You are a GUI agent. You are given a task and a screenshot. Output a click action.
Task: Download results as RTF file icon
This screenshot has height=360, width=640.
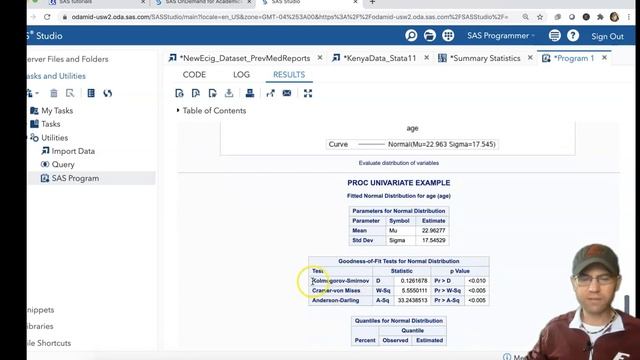[212, 93]
